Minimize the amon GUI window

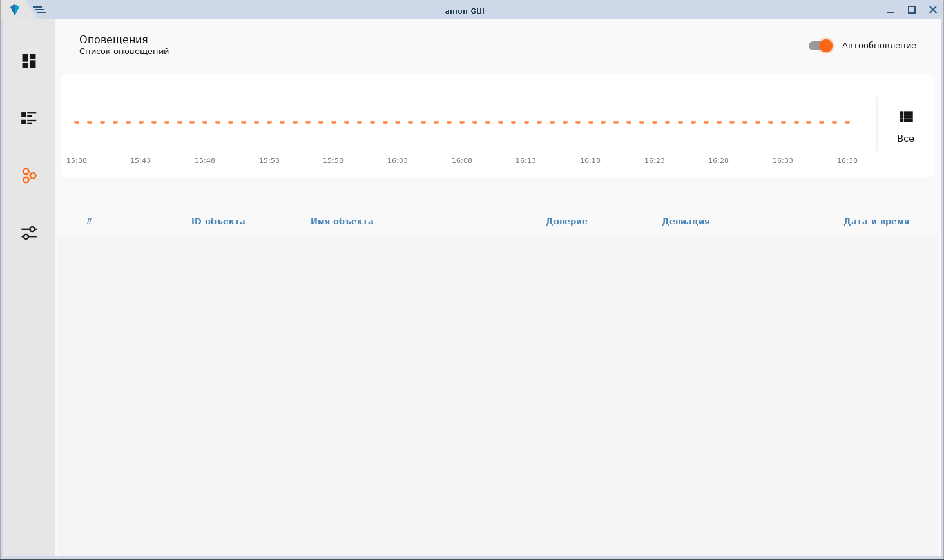[891, 10]
